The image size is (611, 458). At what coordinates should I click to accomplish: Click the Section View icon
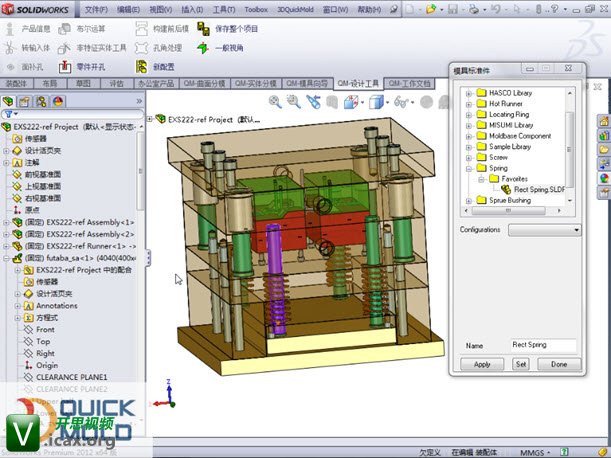(351, 103)
